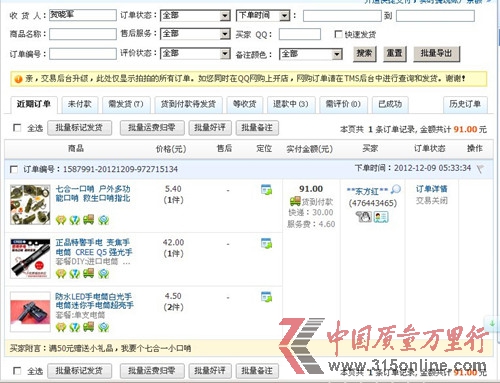Click the magnifier icon beside buyer name

tap(396, 189)
